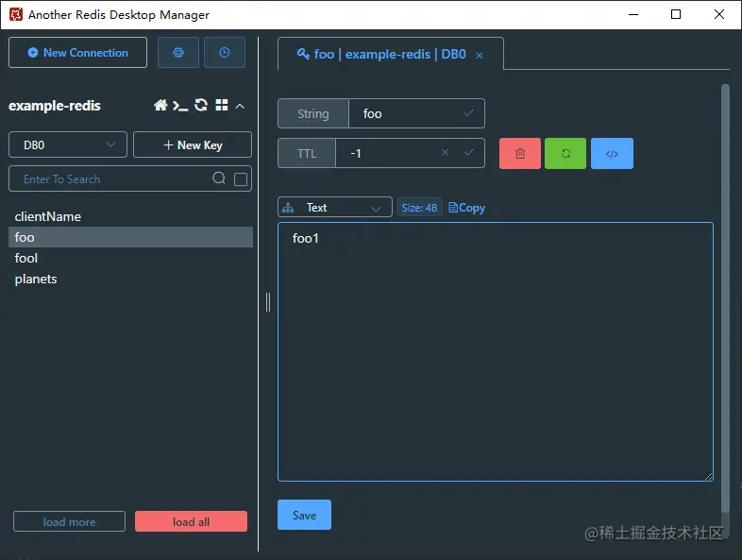Toggle the exact search checkbox
Image resolution: width=742 pixels, height=560 pixels.
tap(241, 179)
